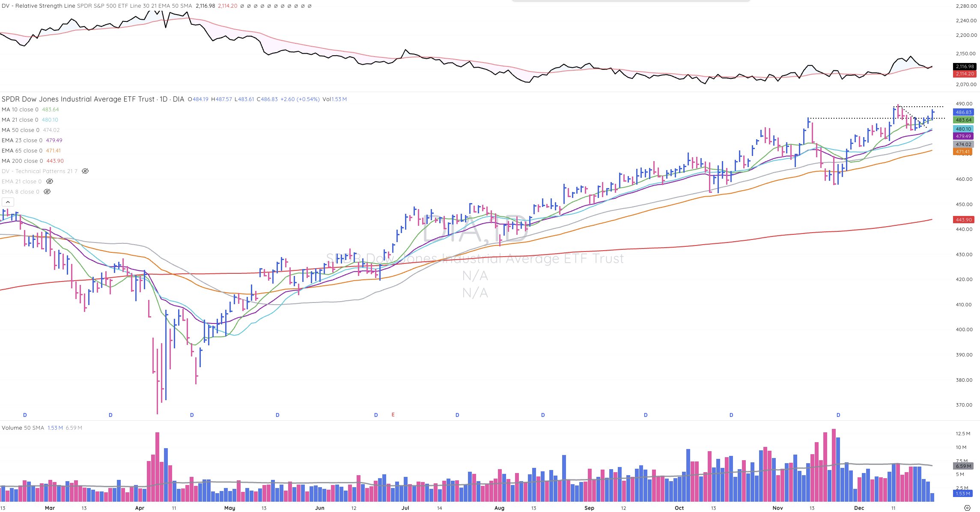This screenshot has width=980, height=512.
Task: Collapse the indicator legend with chevron button
Action: point(8,202)
